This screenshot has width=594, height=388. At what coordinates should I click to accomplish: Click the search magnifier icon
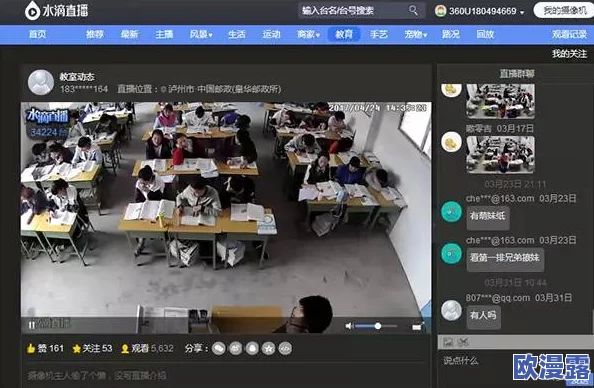[413, 11]
